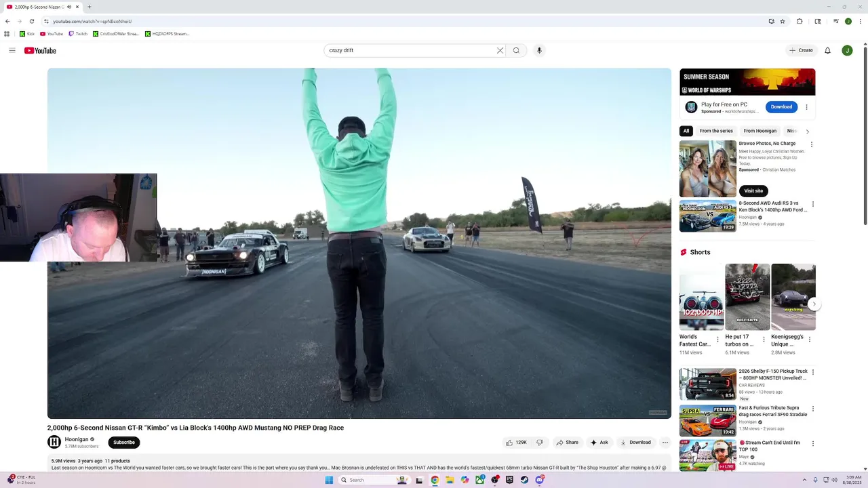Open Windows Start menu
Image resolution: width=868 pixels, height=488 pixels.
329,480
